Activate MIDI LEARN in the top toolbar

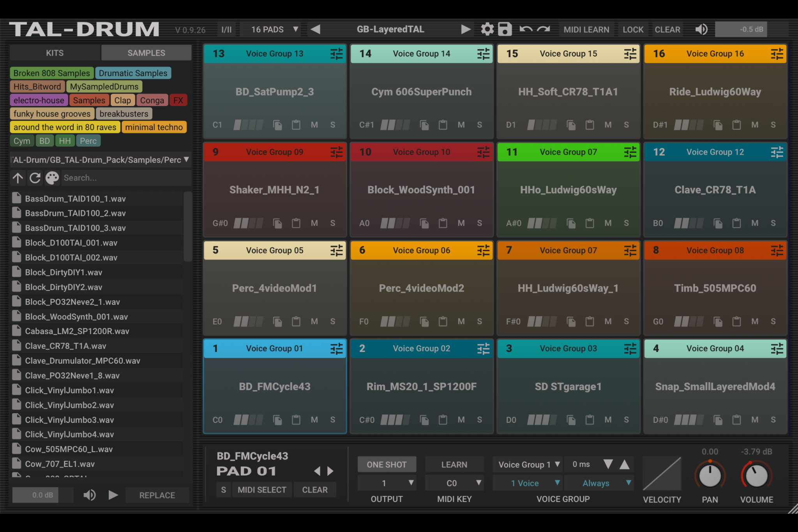(587, 29)
